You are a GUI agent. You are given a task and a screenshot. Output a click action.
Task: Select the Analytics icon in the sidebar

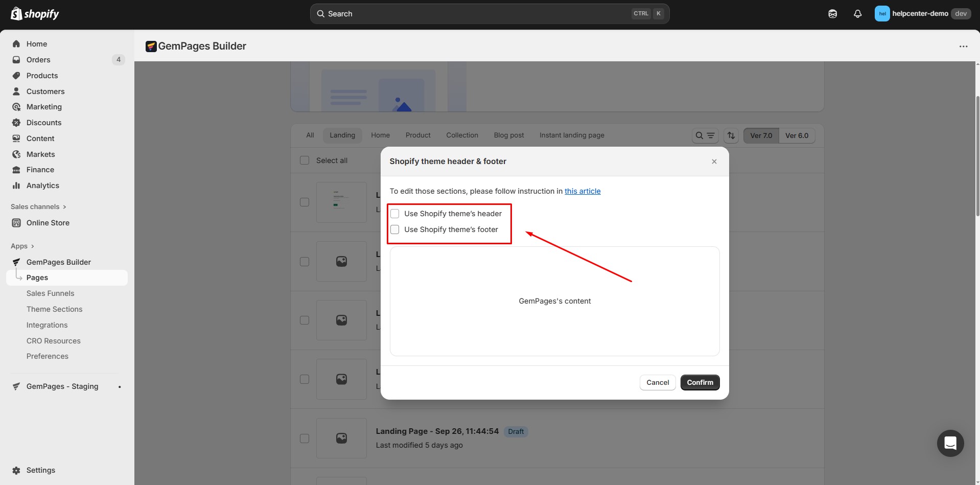pyautogui.click(x=16, y=186)
